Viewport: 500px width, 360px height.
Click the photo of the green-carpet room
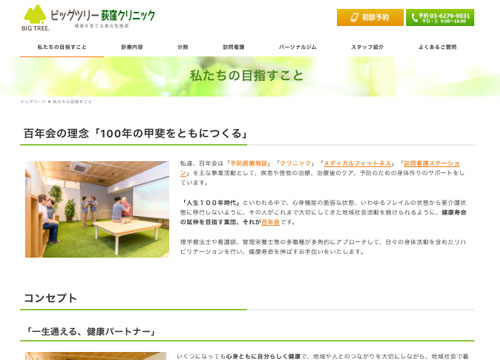pos(97,209)
